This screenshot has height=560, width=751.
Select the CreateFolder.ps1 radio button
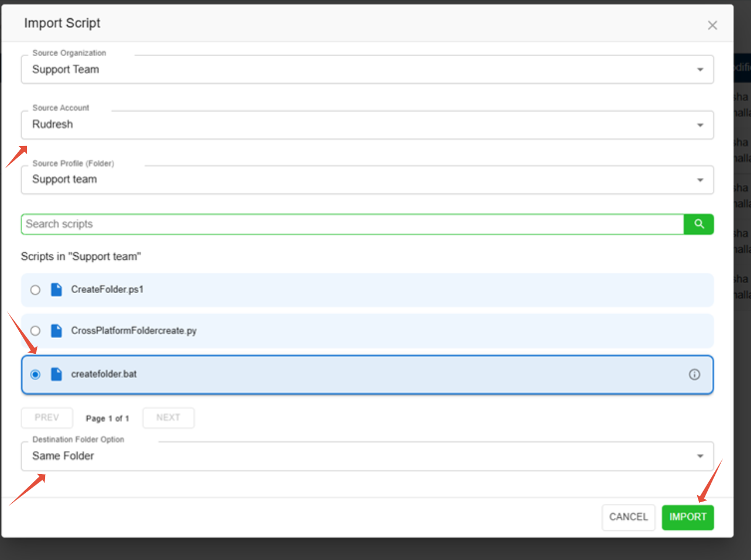[x=36, y=290]
